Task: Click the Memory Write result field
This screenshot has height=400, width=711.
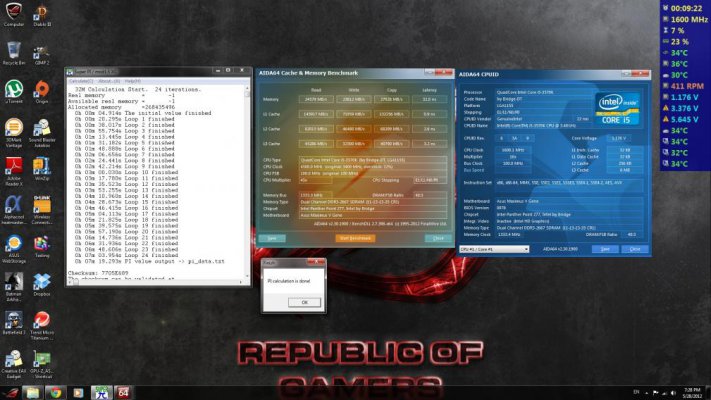Action: (x=354, y=99)
